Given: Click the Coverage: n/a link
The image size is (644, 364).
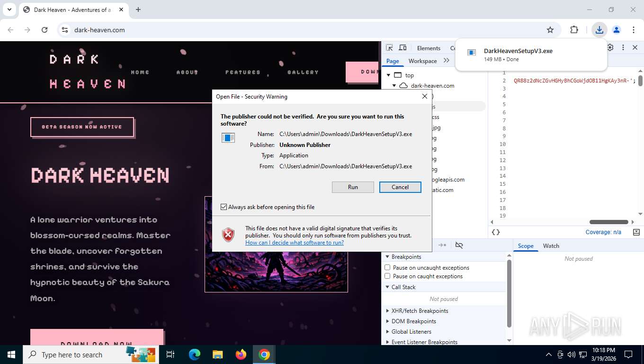Looking at the screenshot, I should click(x=603, y=232).
